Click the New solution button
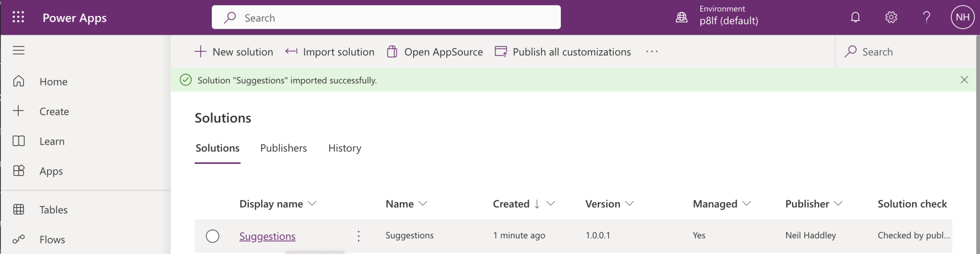This screenshot has width=980, height=254. coord(234,52)
